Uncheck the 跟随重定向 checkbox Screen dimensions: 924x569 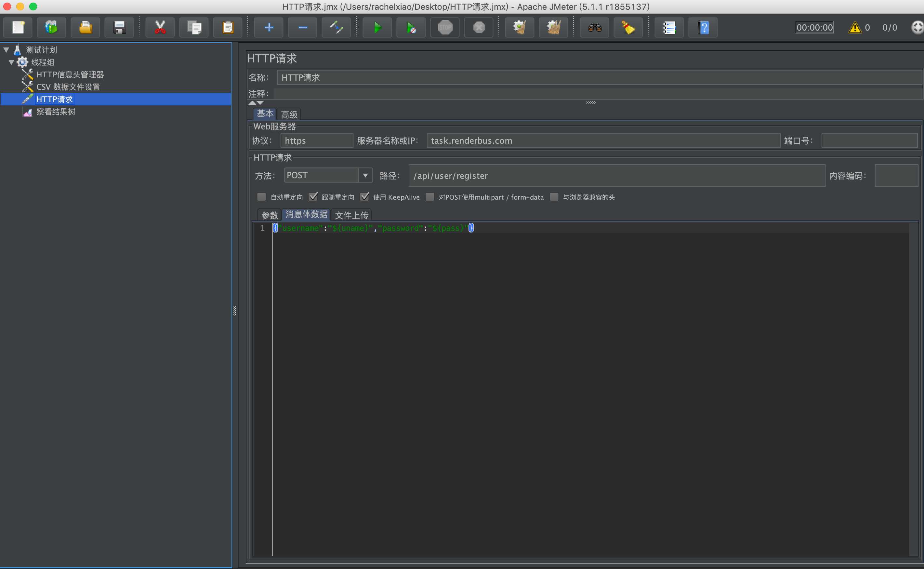[x=313, y=197]
